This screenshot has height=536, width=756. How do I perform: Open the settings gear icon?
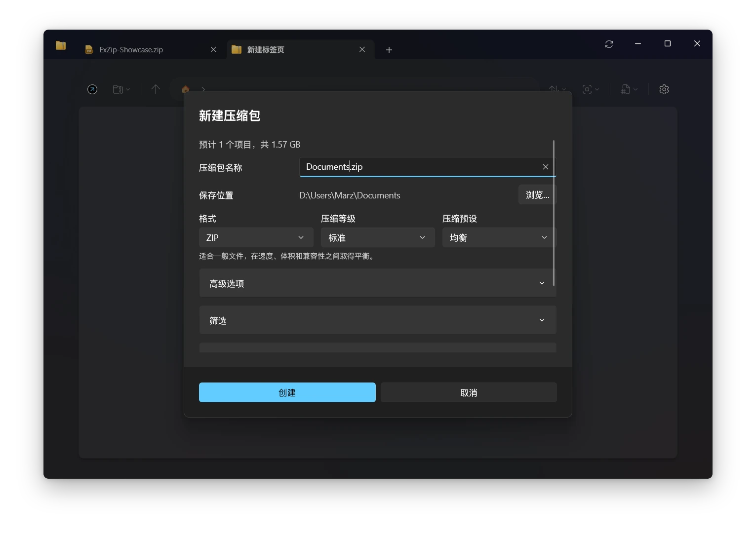click(x=664, y=89)
